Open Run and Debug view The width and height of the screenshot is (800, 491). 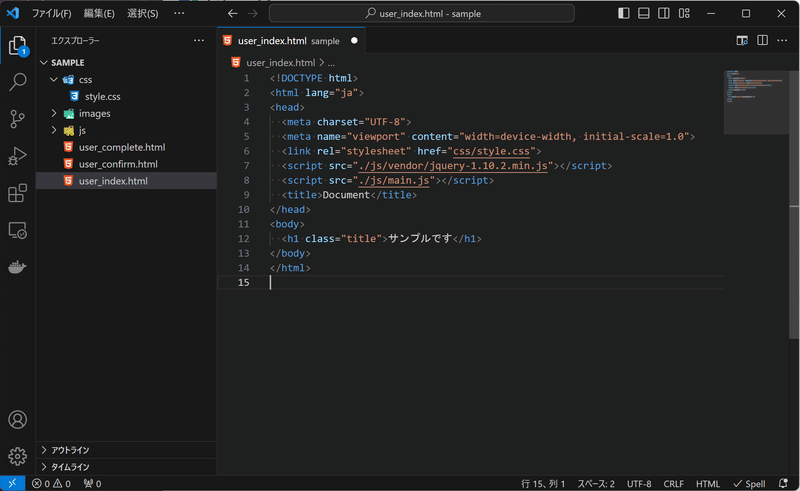(18, 156)
